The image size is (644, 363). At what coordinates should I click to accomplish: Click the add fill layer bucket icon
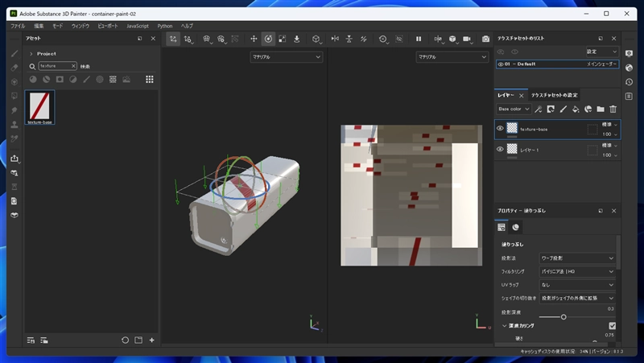click(x=576, y=109)
